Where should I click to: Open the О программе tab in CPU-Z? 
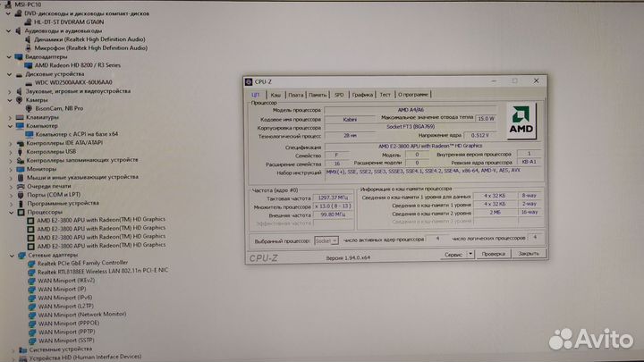412,95
